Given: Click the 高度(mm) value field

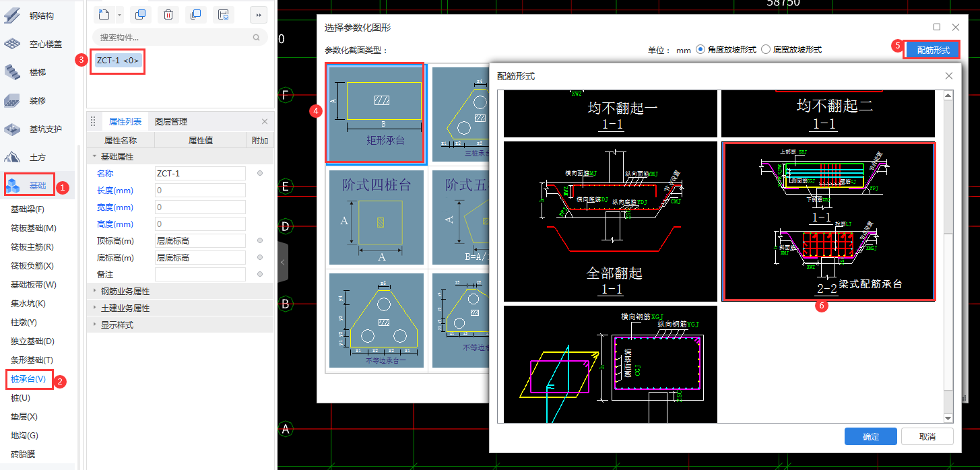Looking at the screenshot, I should pyautogui.click(x=200, y=224).
